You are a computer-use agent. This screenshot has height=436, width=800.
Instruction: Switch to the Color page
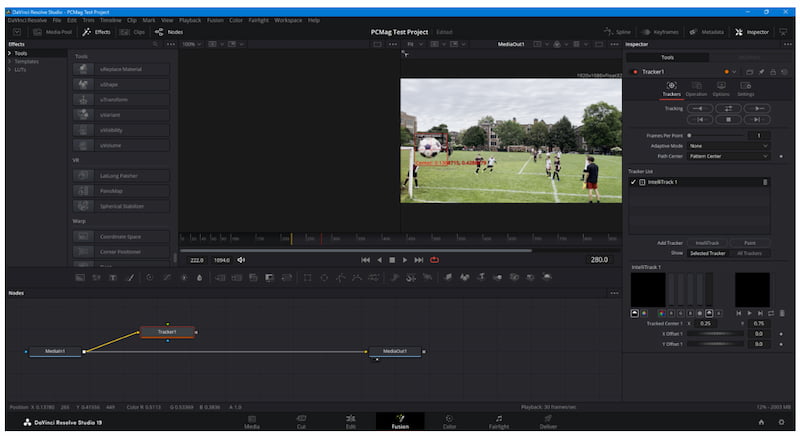tap(449, 422)
